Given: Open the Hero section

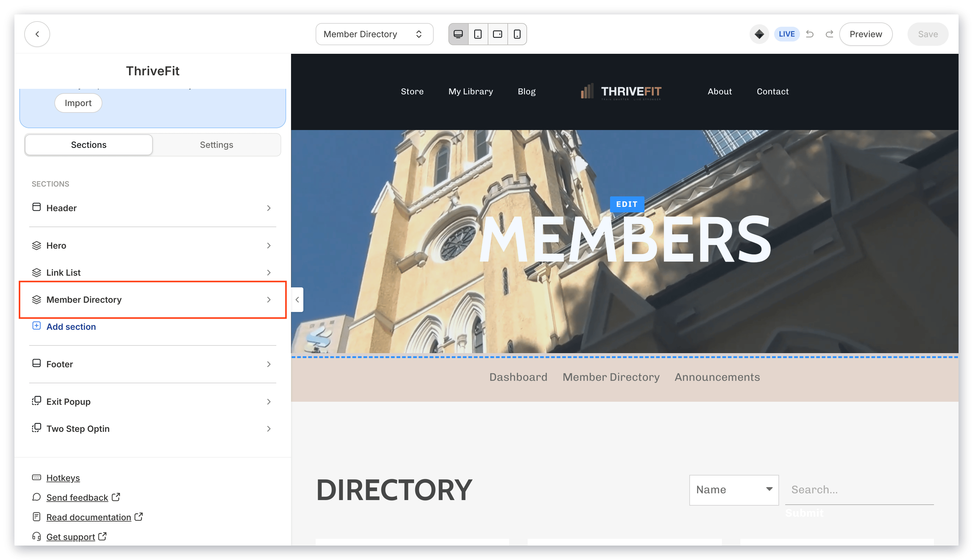Looking at the screenshot, I should (x=152, y=245).
